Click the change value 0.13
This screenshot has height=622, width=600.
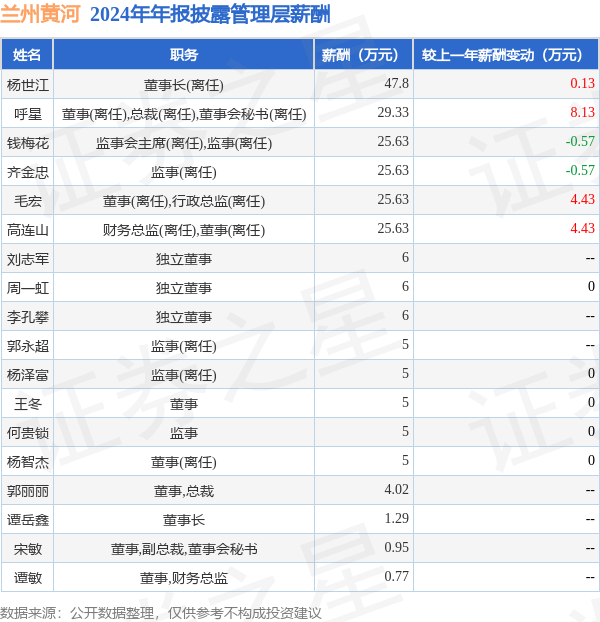click(x=583, y=84)
